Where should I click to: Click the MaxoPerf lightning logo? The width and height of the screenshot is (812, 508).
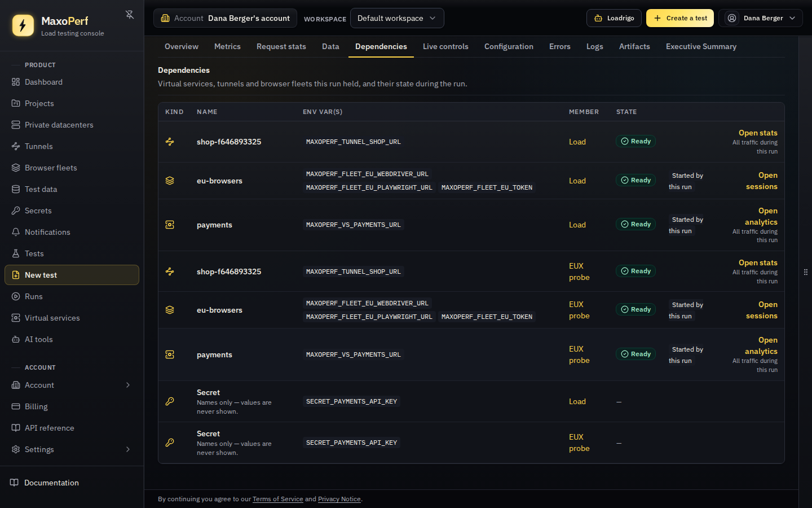tap(23, 25)
